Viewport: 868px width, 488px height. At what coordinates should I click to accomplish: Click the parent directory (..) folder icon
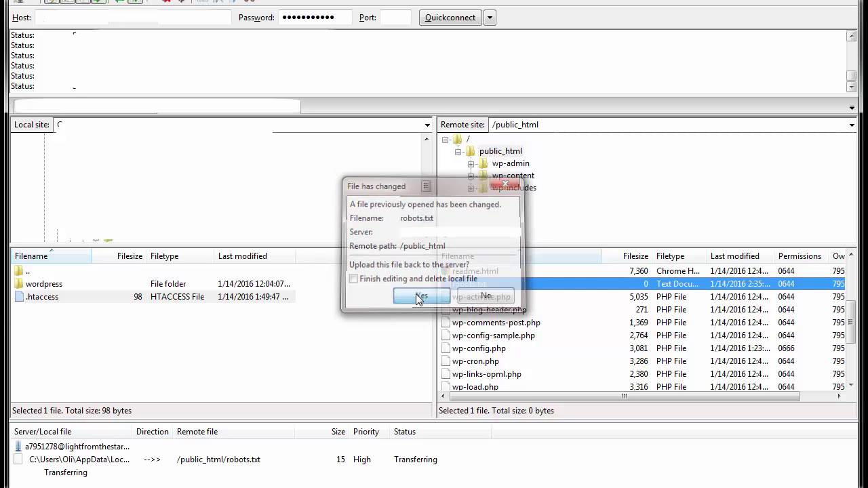tap(19, 271)
